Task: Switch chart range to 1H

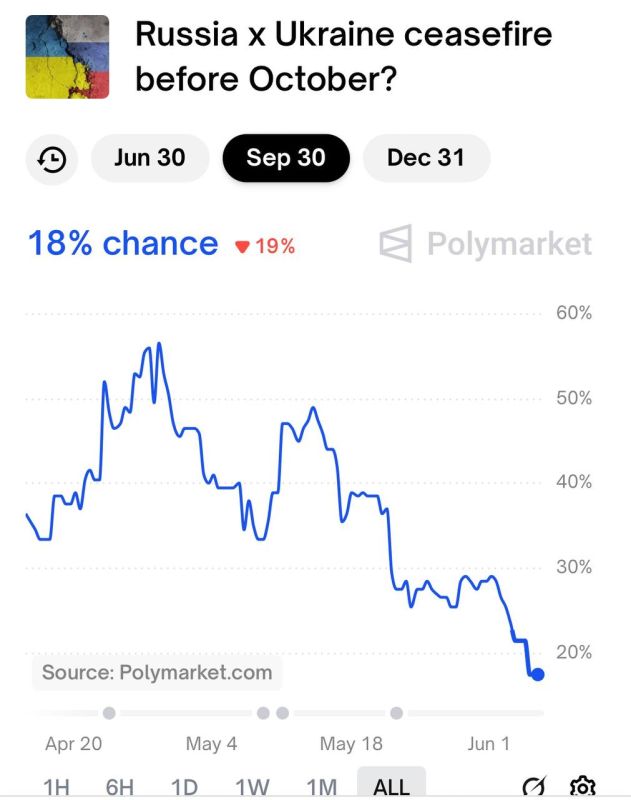Action: pos(58,787)
